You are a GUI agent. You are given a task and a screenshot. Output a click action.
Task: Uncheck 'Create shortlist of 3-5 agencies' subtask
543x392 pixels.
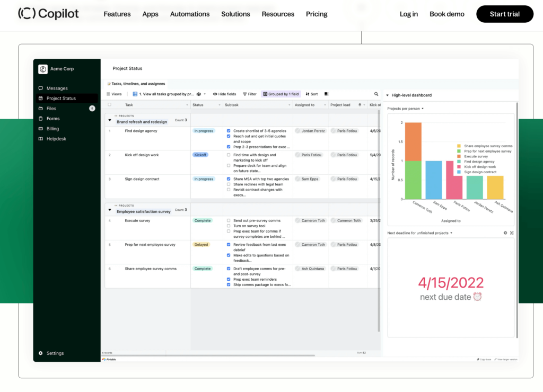tap(229, 131)
